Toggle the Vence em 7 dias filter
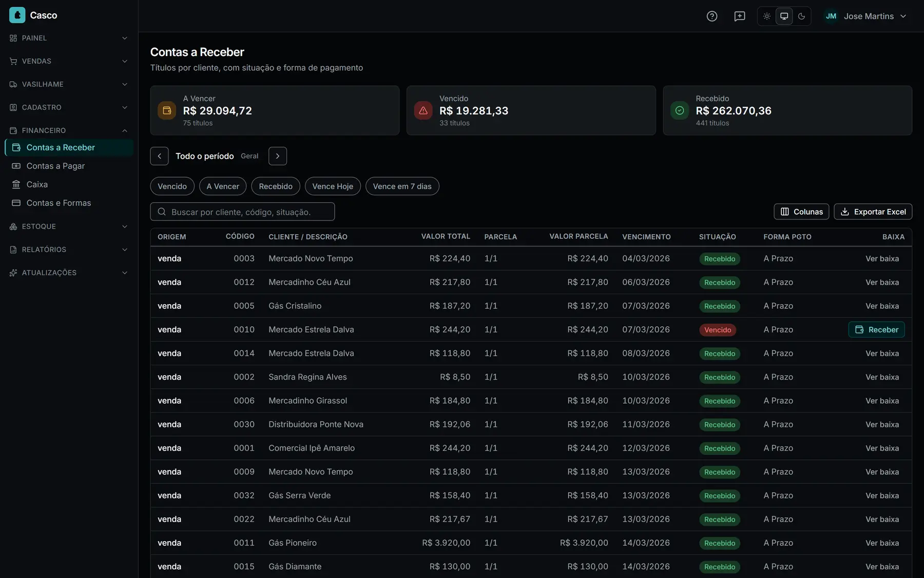This screenshot has height=578, width=924. click(x=402, y=187)
